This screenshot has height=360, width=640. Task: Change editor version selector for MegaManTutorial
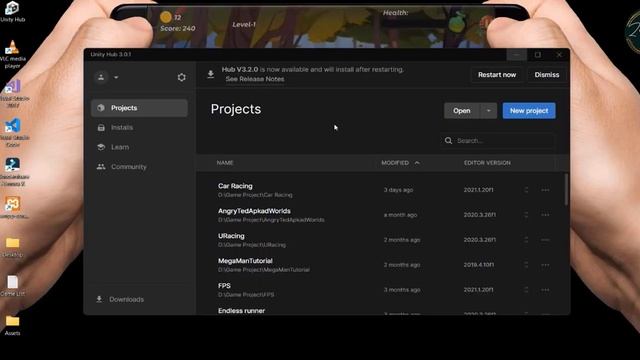[526, 265]
